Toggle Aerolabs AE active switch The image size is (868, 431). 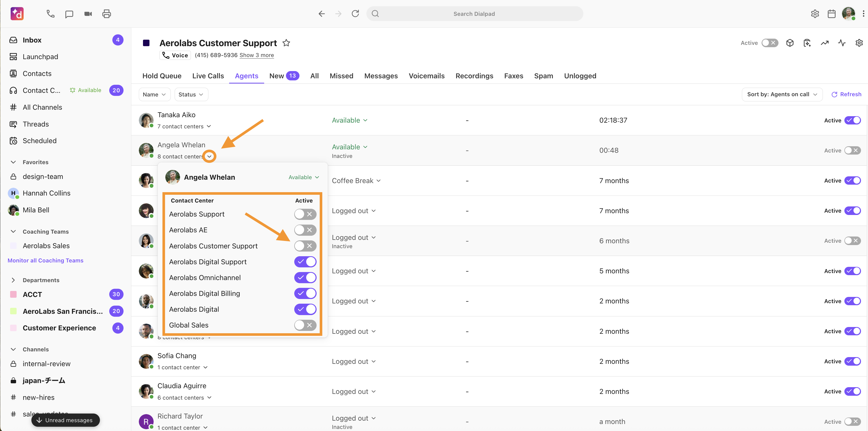click(305, 230)
